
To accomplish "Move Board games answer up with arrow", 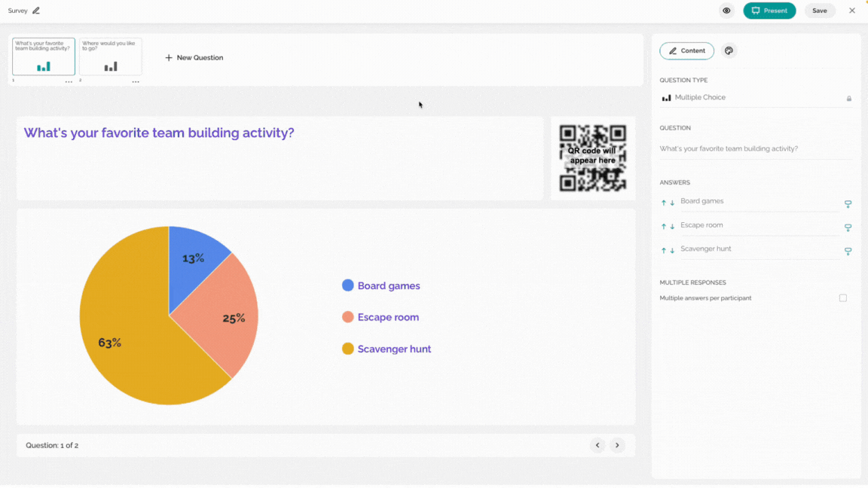I will pyautogui.click(x=664, y=203).
